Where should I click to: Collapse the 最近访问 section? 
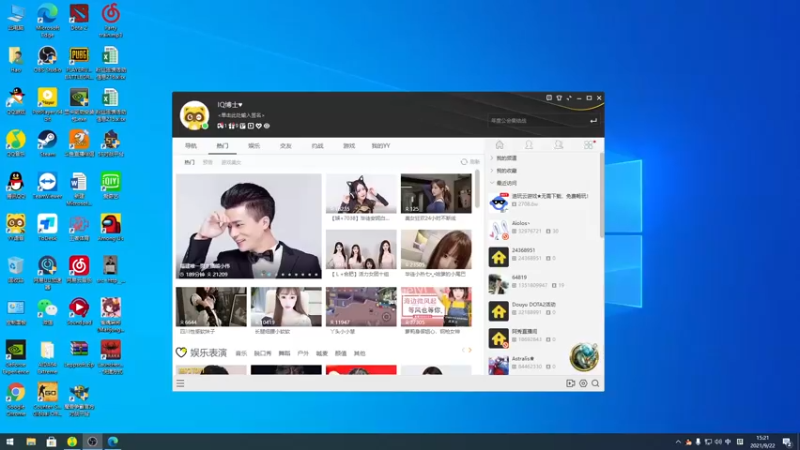point(504,183)
